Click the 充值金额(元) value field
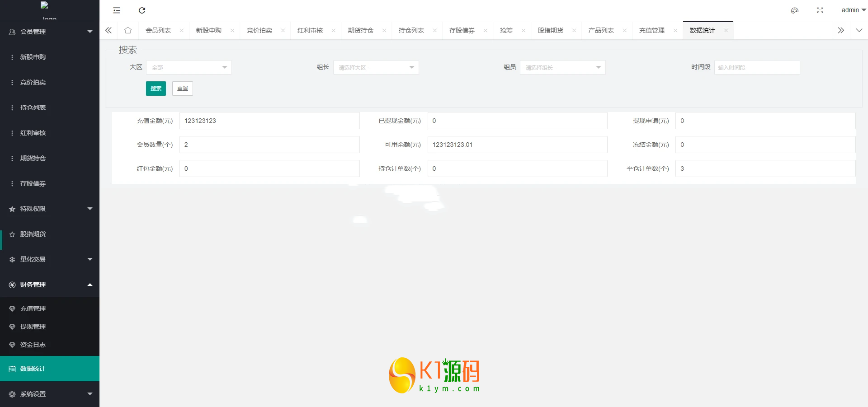This screenshot has height=407, width=868. [x=269, y=121]
